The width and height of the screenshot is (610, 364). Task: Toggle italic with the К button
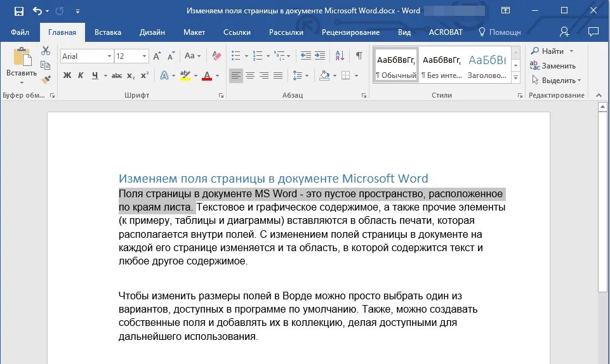[81, 75]
